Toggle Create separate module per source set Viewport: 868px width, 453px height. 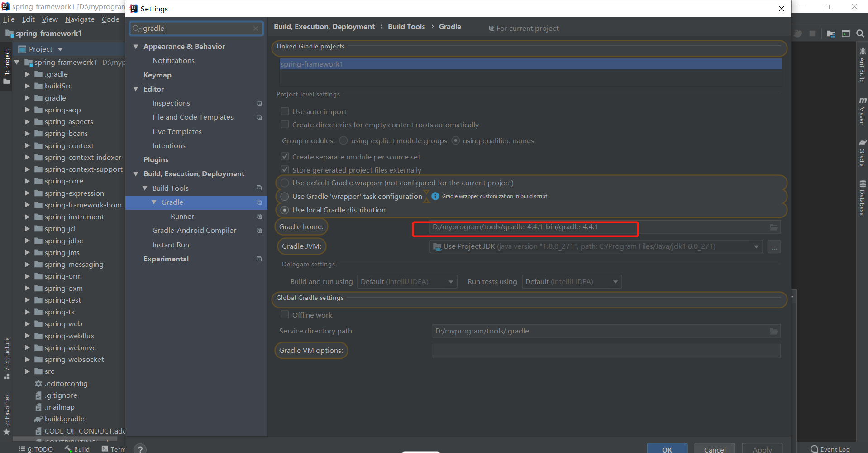285,157
